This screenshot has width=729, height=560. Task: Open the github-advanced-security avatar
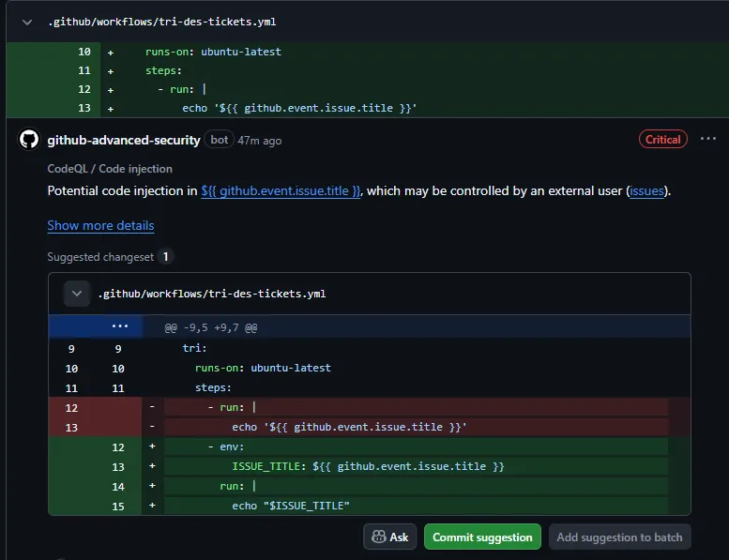tap(29, 140)
